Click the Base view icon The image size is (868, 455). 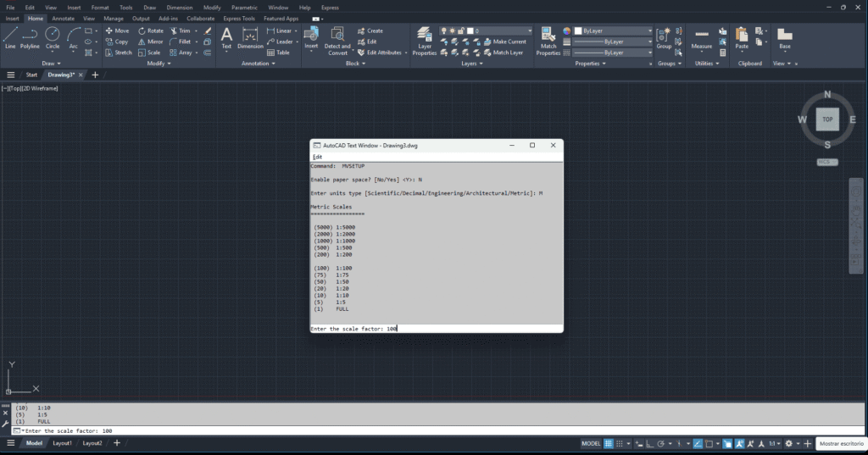(x=785, y=38)
